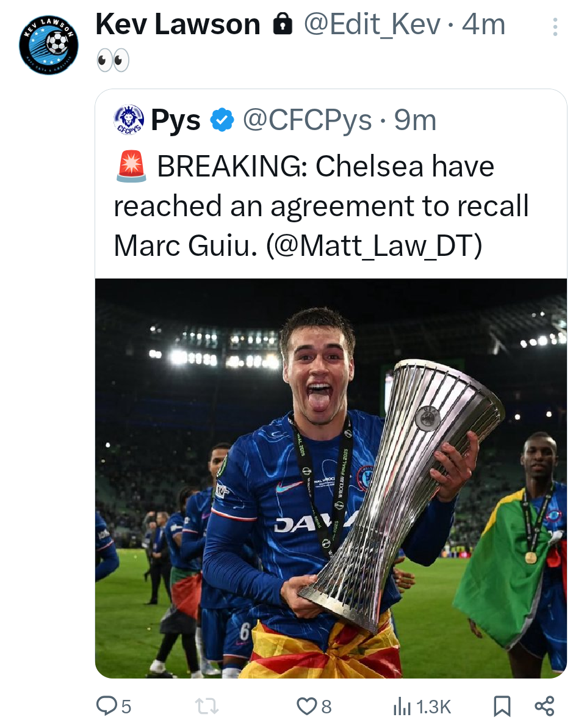Click Kev Lawson's profile avatar
Viewport: 584px width, 728px height.
point(49,44)
